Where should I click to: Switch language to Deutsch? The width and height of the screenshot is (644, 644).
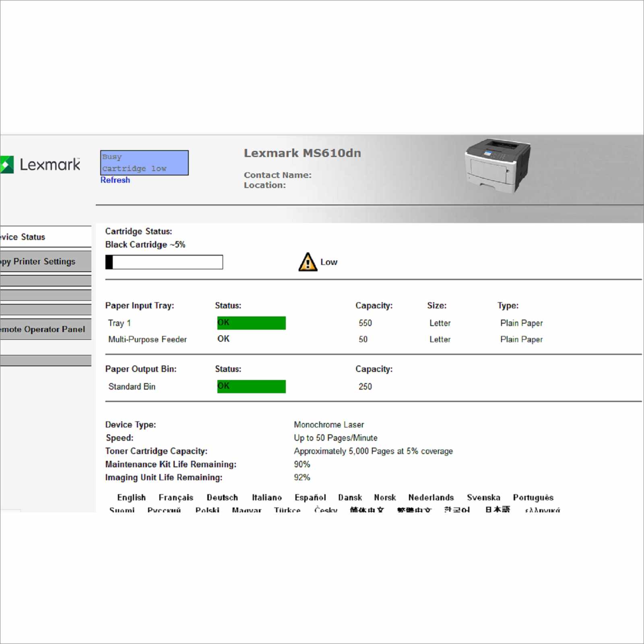[222, 497]
